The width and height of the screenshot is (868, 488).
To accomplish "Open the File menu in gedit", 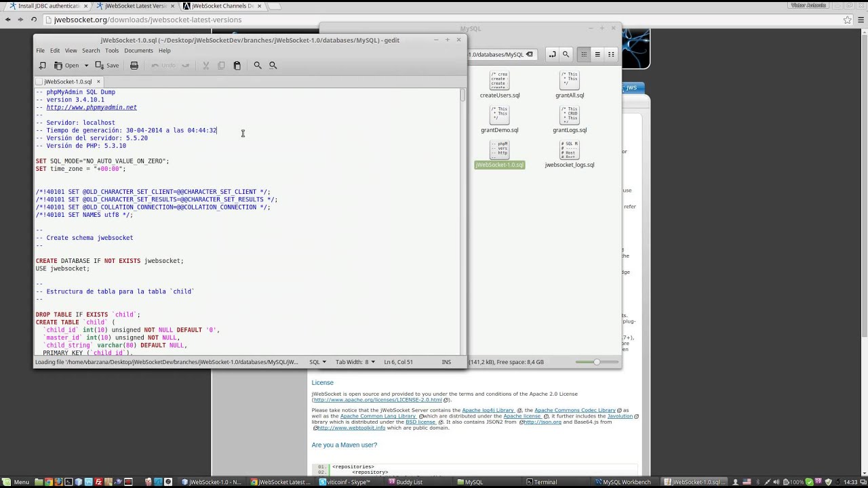I will (x=40, y=51).
